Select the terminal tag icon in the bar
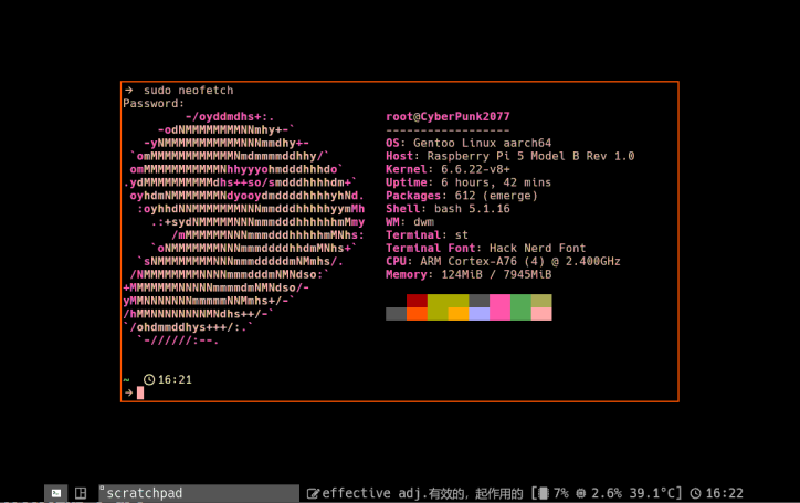 click(57, 493)
